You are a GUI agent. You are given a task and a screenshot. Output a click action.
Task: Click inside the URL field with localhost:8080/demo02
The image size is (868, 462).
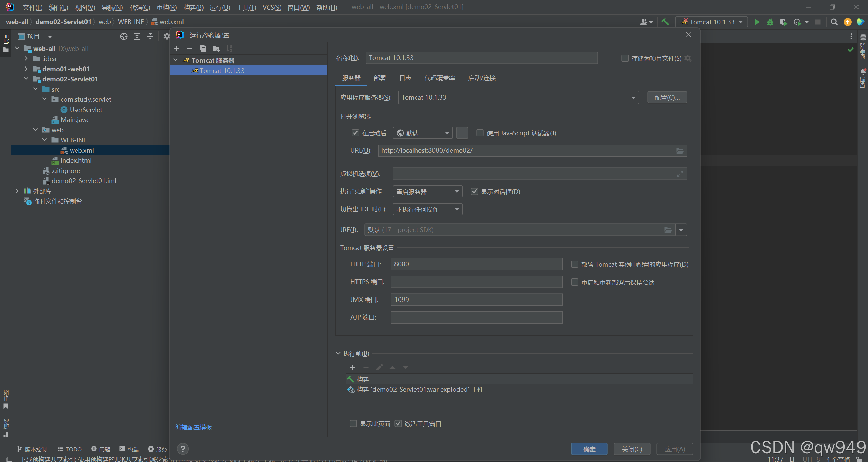click(x=509, y=150)
